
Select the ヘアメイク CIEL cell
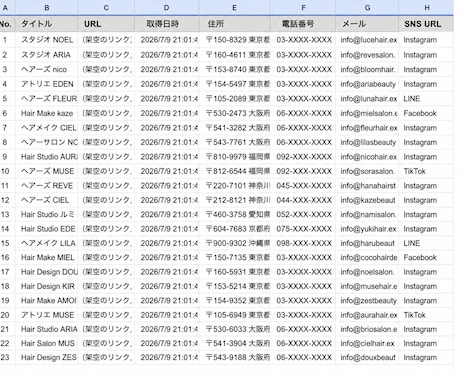47,128
